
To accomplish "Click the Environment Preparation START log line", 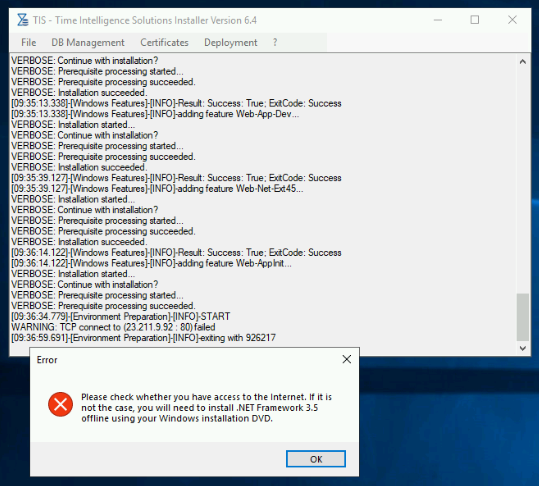I will 121,317.
